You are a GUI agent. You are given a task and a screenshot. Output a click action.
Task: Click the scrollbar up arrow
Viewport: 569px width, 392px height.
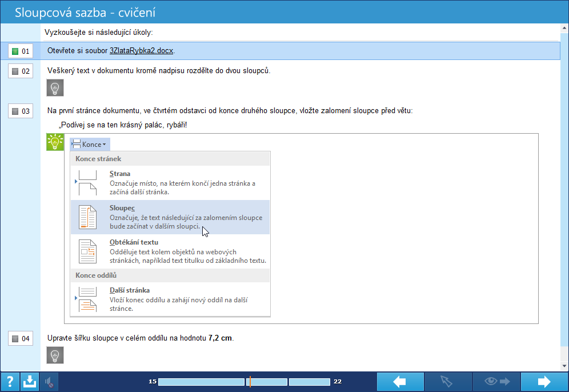tap(564, 28)
